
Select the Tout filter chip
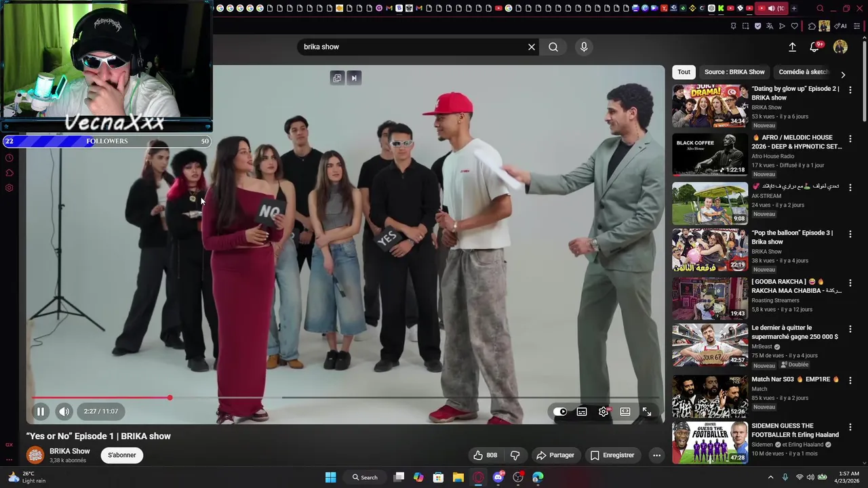[x=684, y=72]
